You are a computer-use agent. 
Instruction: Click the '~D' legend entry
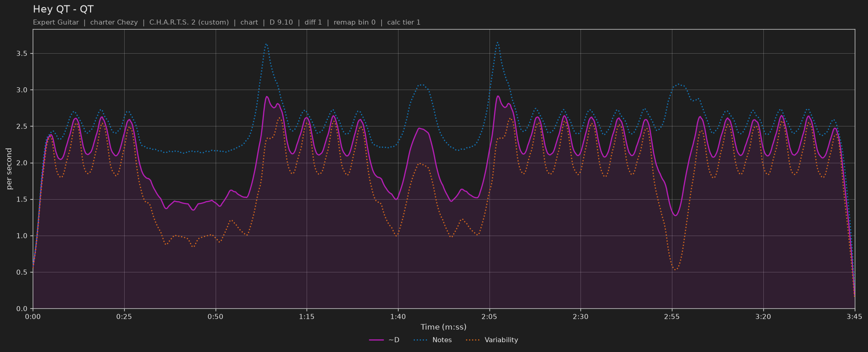(384, 340)
